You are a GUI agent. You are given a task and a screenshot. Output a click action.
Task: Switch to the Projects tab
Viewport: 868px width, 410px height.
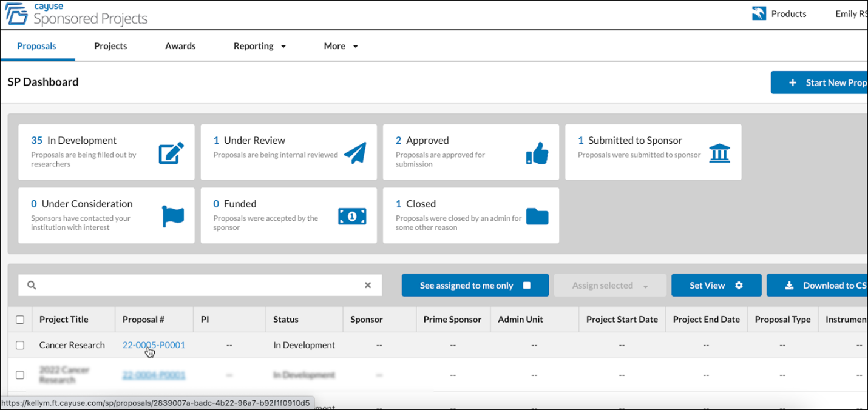click(110, 46)
